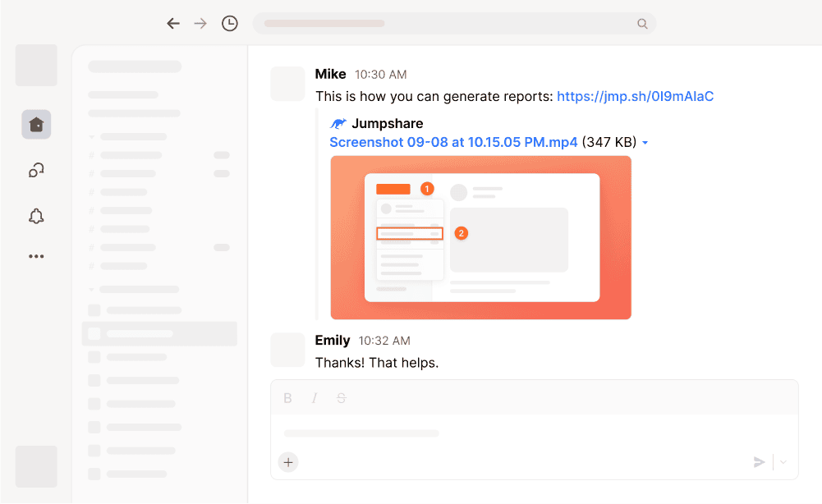Click the forward navigation arrow
This screenshot has height=504, width=822.
pyautogui.click(x=200, y=24)
